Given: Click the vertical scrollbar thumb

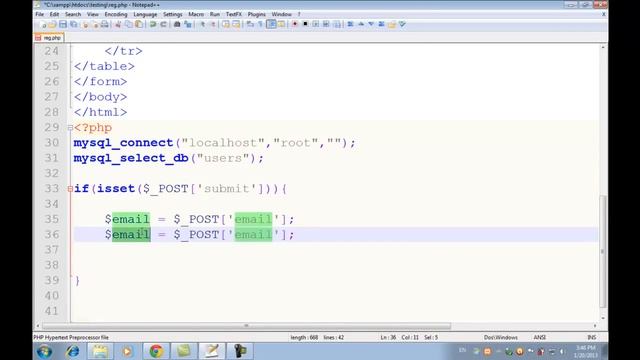Looking at the screenshot, I should (603, 251).
